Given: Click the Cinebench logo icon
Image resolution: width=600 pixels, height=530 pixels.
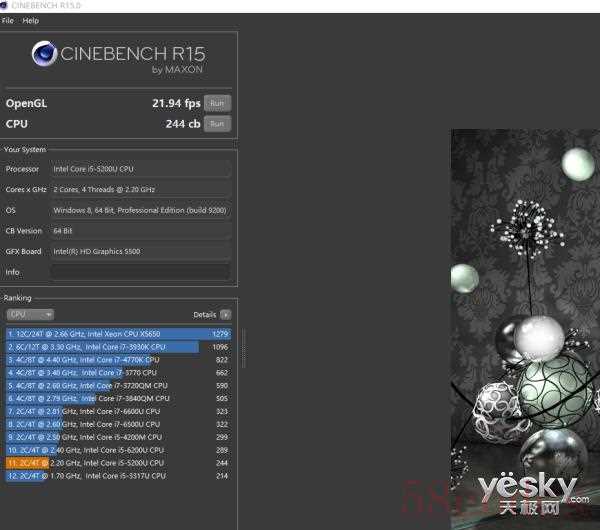Looking at the screenshot, I should 44,53.
